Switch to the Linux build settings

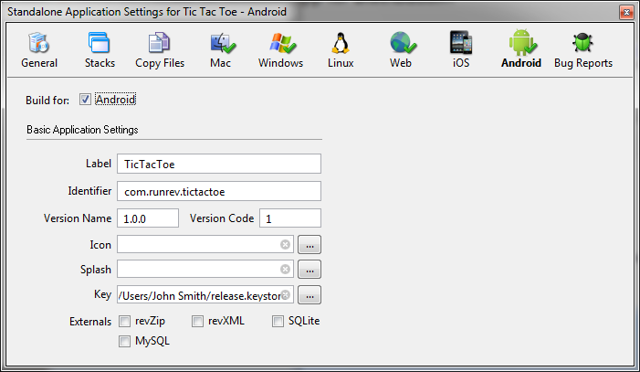pos(340,51)
